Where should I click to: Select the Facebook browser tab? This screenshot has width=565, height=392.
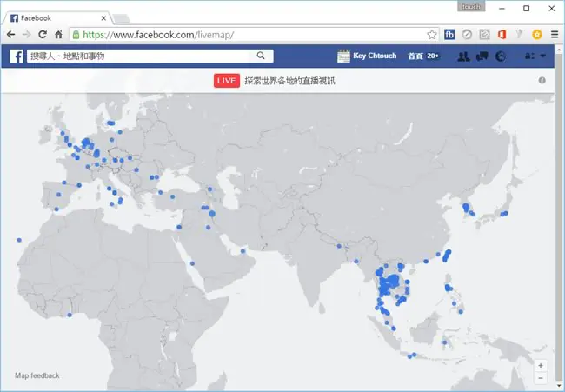(56, 18)
